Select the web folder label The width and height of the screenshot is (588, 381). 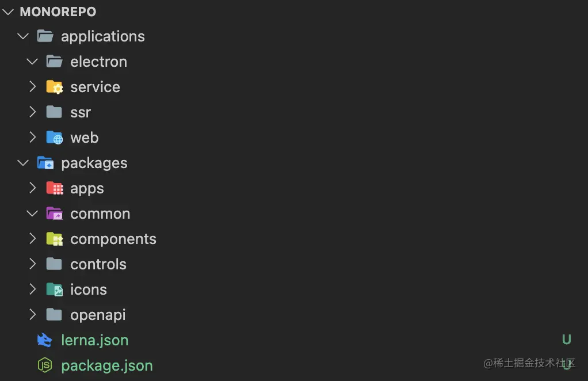(x=85, y=138)
